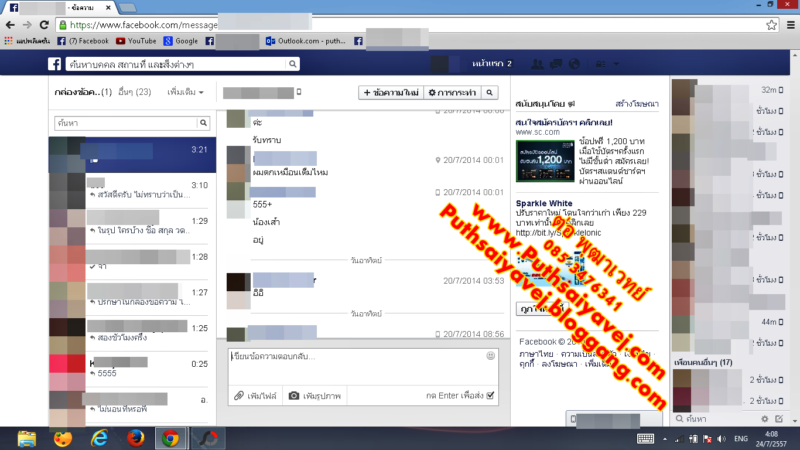This screenshot has width=800, height=450.
Task: Open the YouTube bookmark
Action: pyautogui.click(x=136, y=41)
